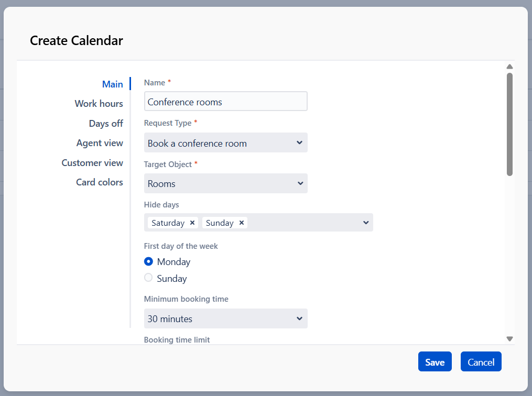Viewport: 532px width, 396px height.
Task: Remove the Sunday tag from Hide days
Action: click(242, 223)
